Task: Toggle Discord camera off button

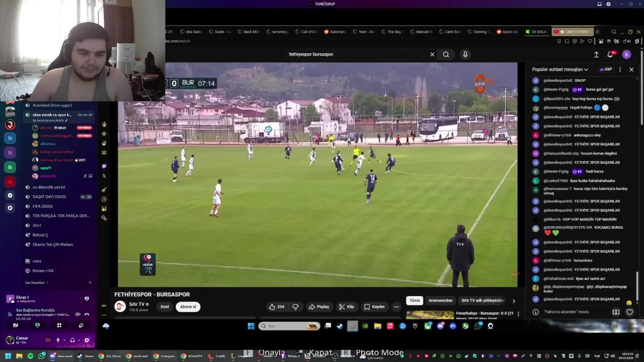Action: coord(15,325)
